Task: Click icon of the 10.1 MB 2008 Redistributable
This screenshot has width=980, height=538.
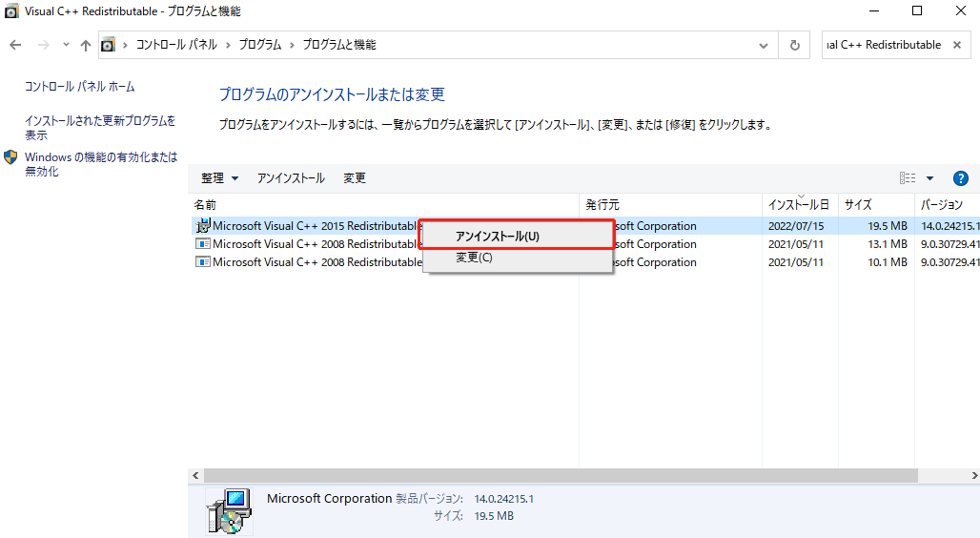Action: click(x=202, y=262)
